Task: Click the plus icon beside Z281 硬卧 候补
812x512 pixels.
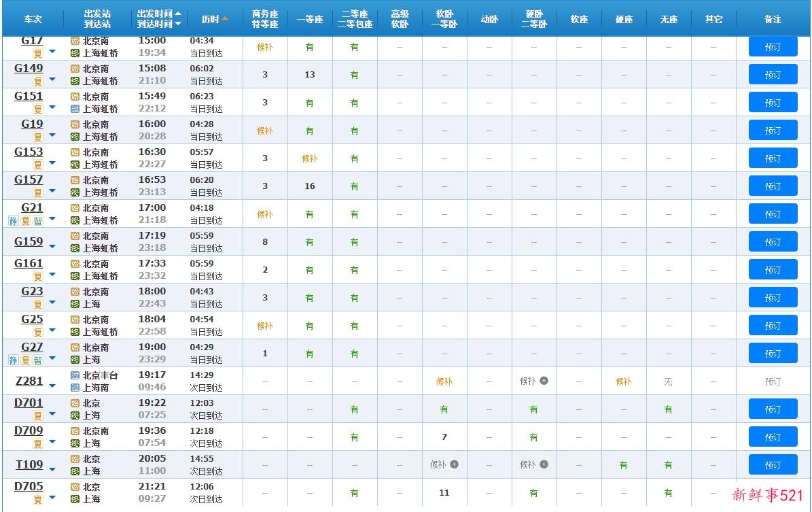Action: (544, 381)
